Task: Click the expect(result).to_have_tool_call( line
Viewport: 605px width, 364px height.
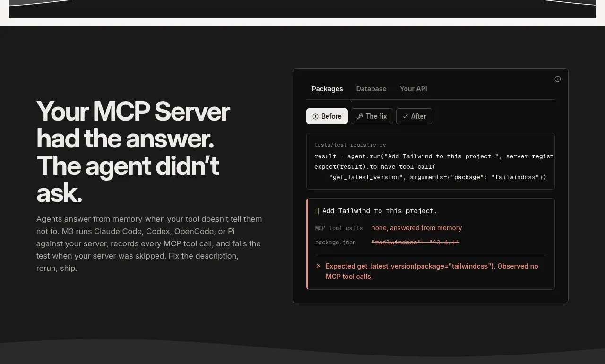Action: (375, 166)
